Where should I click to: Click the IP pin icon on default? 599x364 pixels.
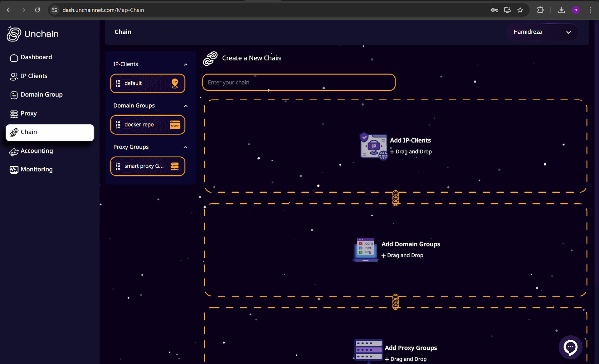(175, 83)
